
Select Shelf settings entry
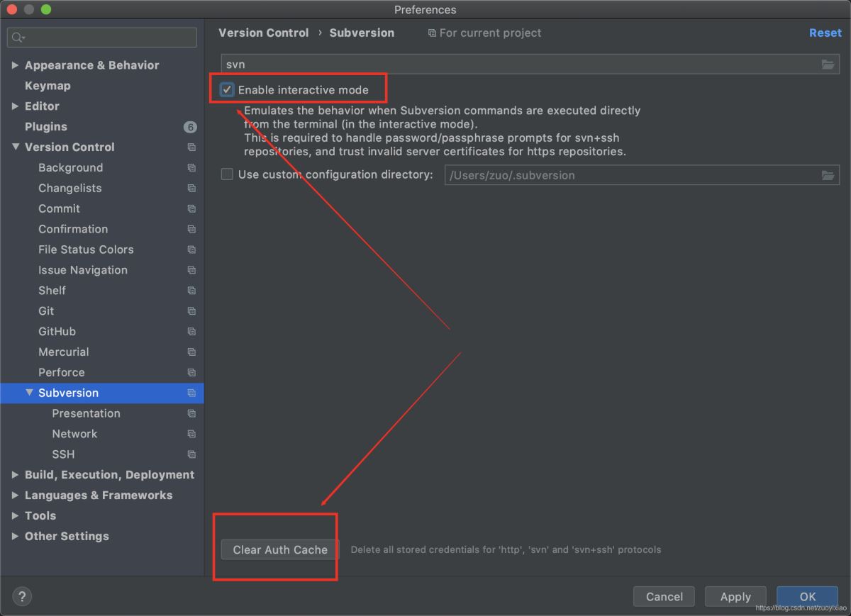click(52, 291)
